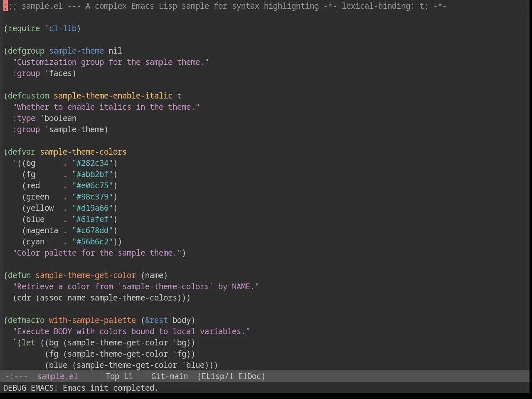Click the word 'require' on the third line

(24, 28)
